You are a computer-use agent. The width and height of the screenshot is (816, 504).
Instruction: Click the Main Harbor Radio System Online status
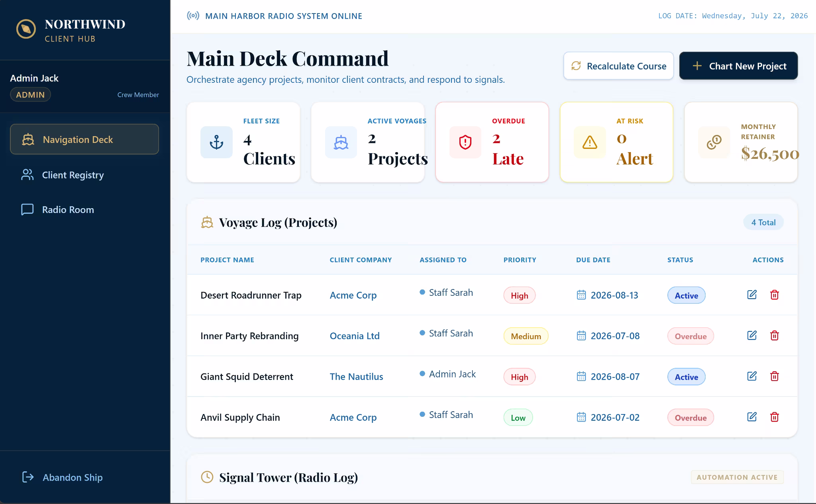[284, 16]
